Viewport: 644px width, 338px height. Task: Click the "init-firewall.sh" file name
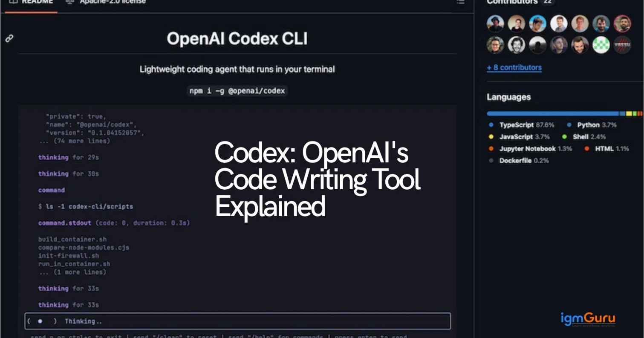pyautogui.click(x=69, y=256)
